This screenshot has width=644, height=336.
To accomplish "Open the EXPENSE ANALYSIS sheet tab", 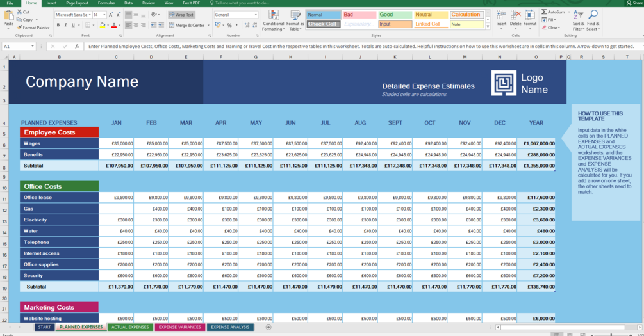I will (230, 328).
